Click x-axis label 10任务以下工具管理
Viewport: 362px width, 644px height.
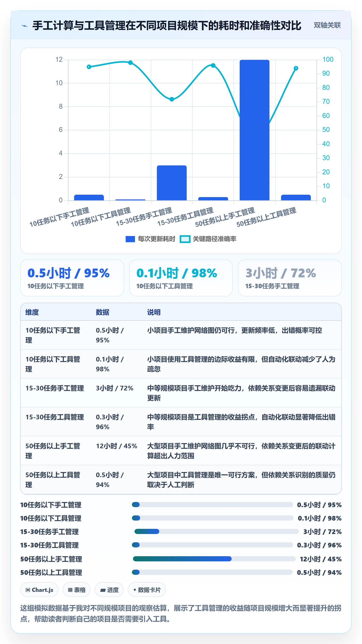point(101,217)
